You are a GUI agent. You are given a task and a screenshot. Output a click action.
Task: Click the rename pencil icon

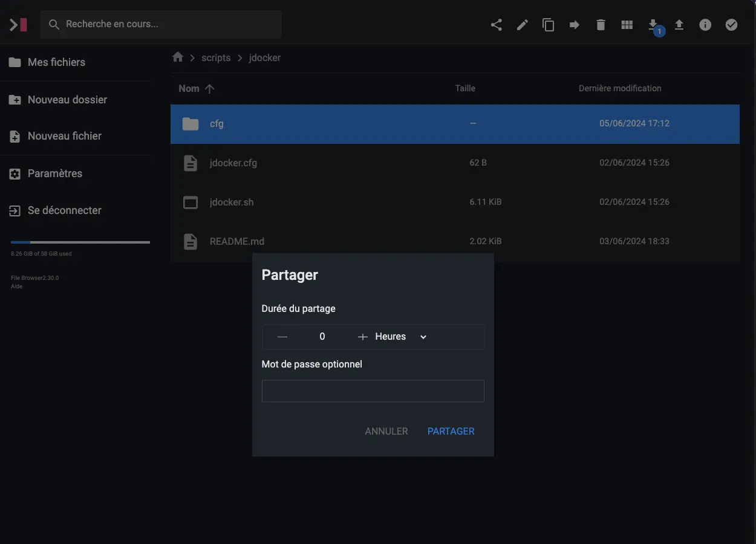523,25
